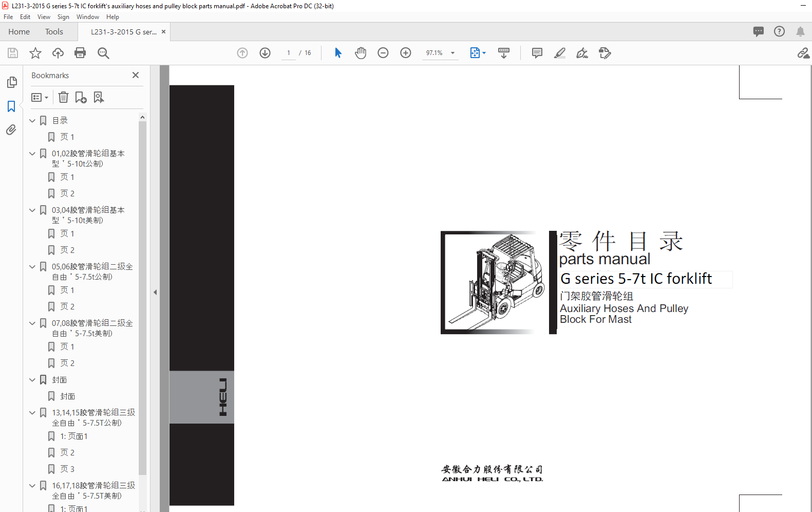Collapse navigation pane with left arrow handle
812x512 pixels.
155,292
